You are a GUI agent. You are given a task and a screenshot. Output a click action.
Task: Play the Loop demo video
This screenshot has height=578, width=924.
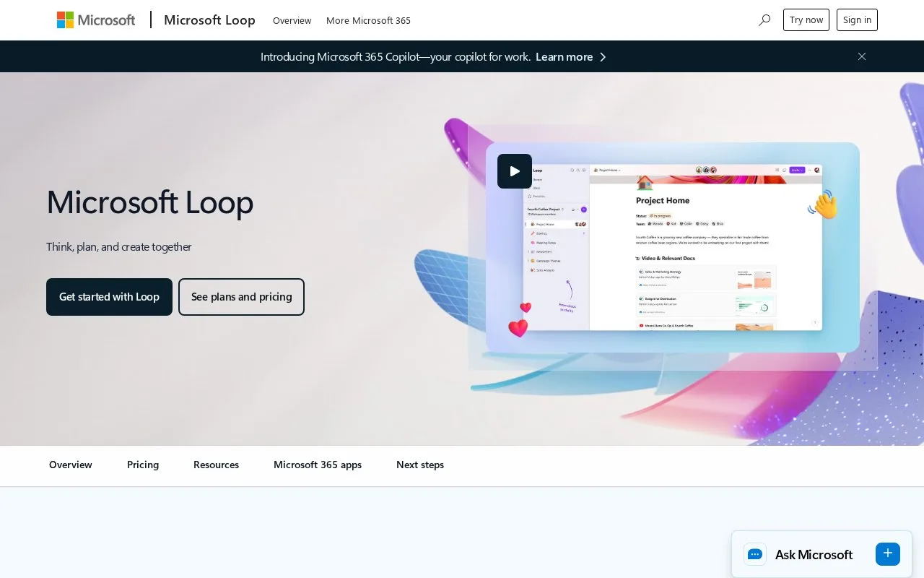515,171
